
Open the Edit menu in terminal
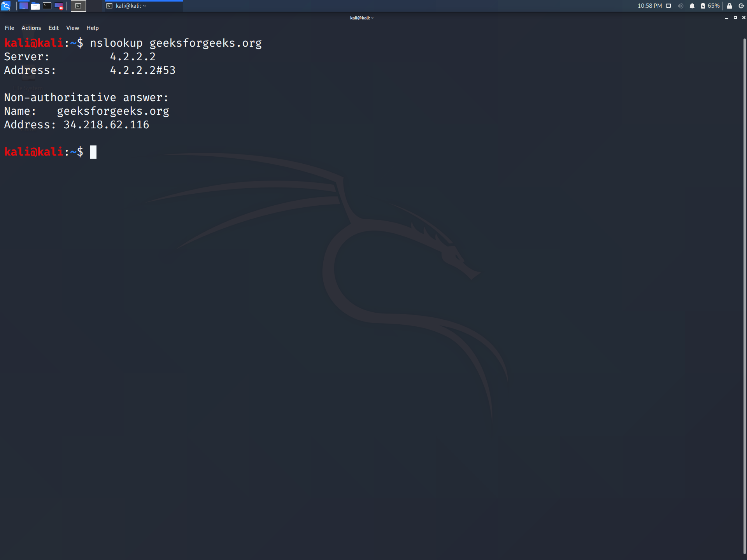(x=53, y=28)
